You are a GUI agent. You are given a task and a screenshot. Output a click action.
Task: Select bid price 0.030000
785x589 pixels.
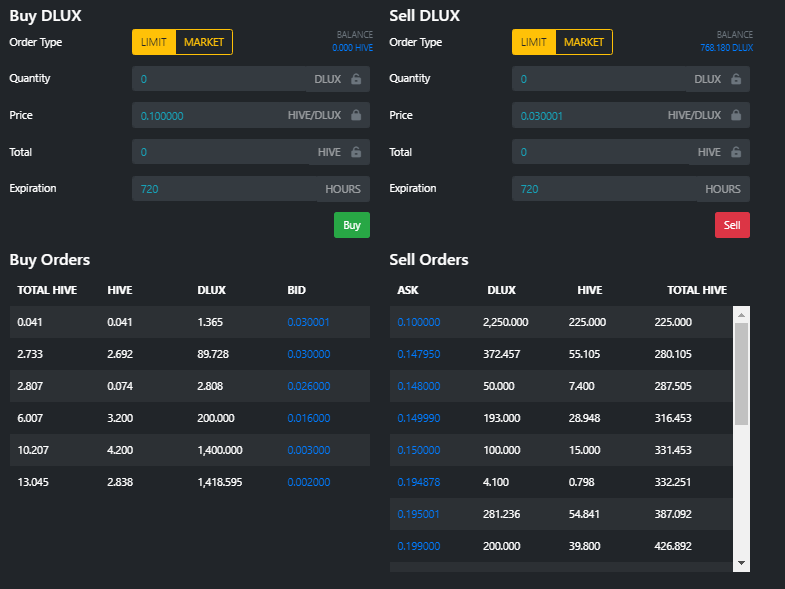(x=309, y=354)
